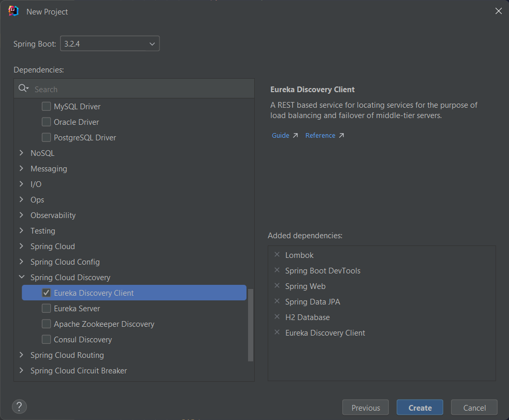The height and width of the screenshot is (420, 509).
Task: Expand the Messaging category
Action: point(21,168)
